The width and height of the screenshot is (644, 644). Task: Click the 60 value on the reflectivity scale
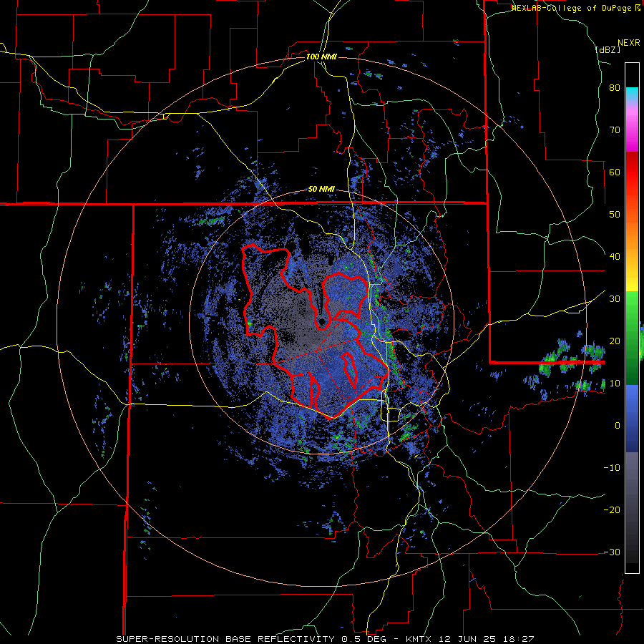point(615,172)
